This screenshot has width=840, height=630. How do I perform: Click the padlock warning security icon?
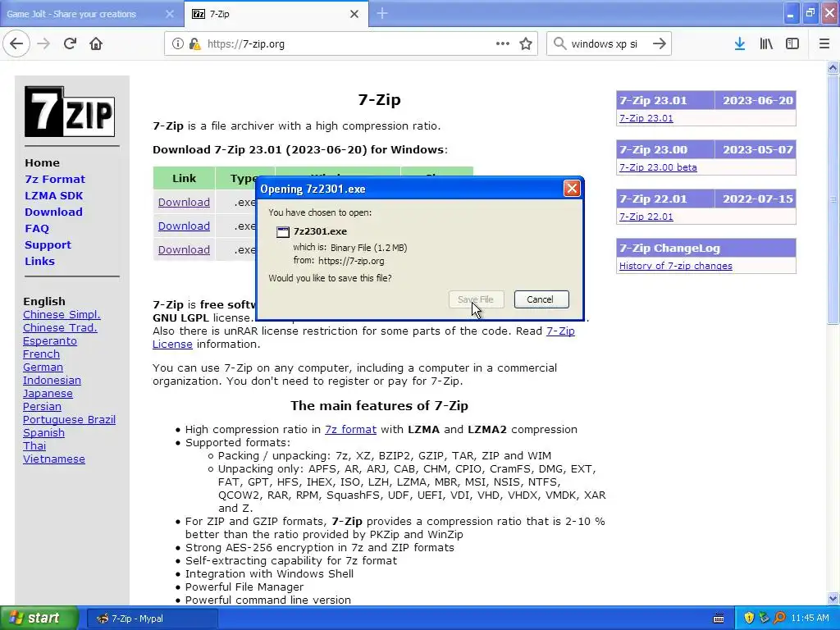(x=194, y=43)
